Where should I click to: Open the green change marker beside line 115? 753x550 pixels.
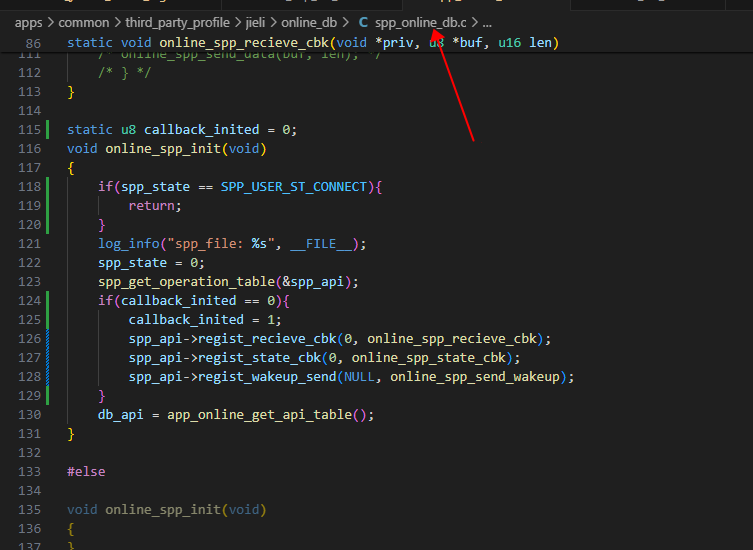coord(48,130)
